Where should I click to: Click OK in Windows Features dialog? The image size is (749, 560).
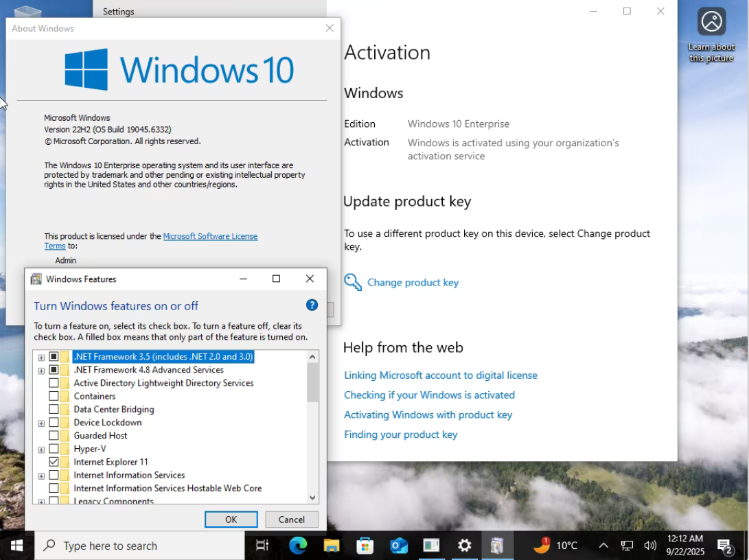click(231, 520)
